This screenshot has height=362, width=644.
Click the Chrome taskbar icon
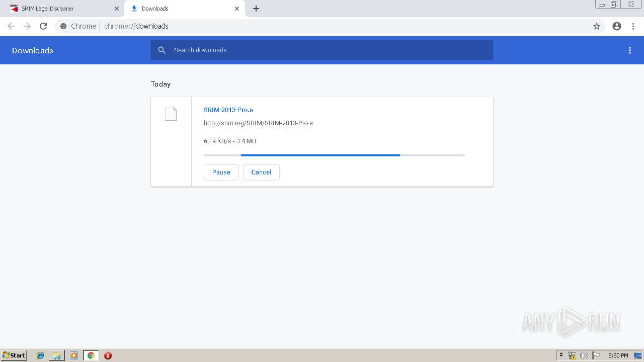(x=91, y=355)
